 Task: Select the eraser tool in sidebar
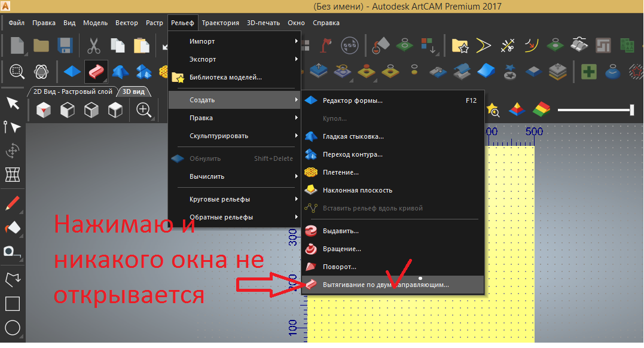pos(13,228)
